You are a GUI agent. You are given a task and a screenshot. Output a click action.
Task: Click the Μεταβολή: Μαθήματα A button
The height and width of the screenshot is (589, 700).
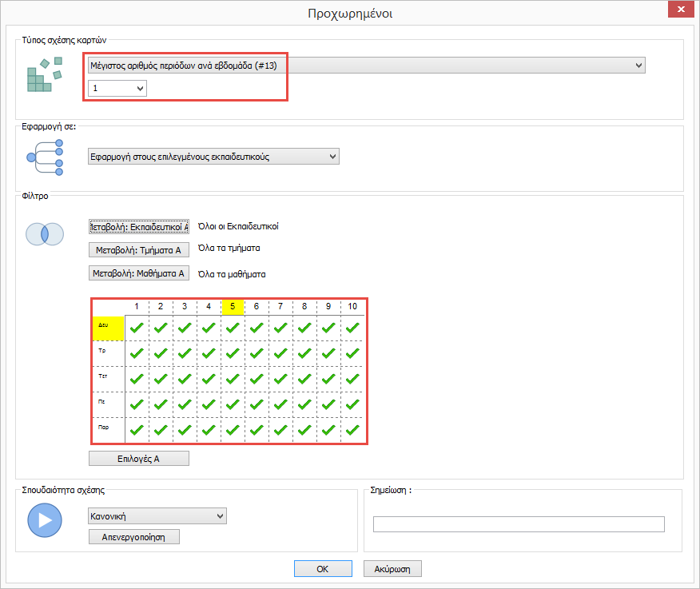(x=138, y=273)
